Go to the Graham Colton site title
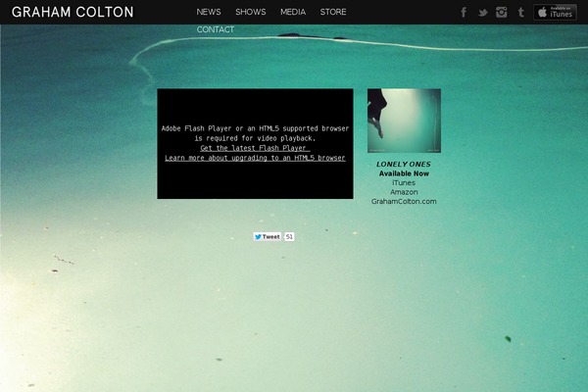 (x=73, y=12)
